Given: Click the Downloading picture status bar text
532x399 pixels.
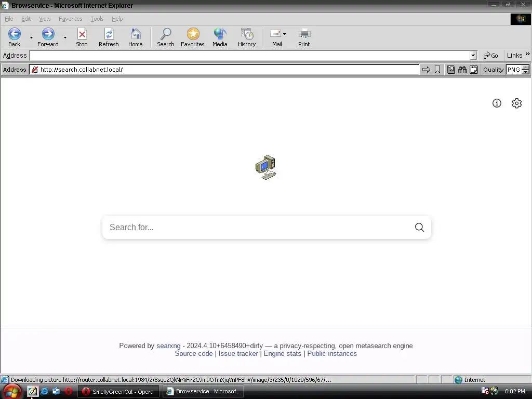Looking at the screenshot, I should coord(171,380).
